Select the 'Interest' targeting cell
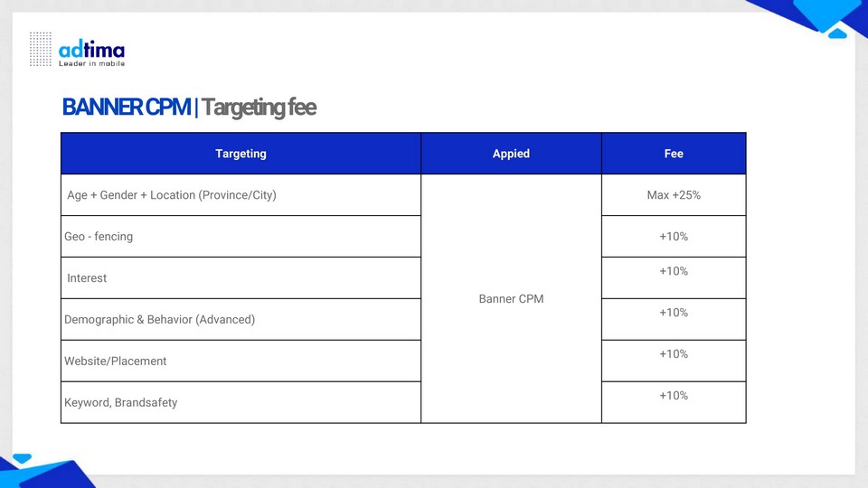This screenshot has width=868, height=488. pos(87,278)
